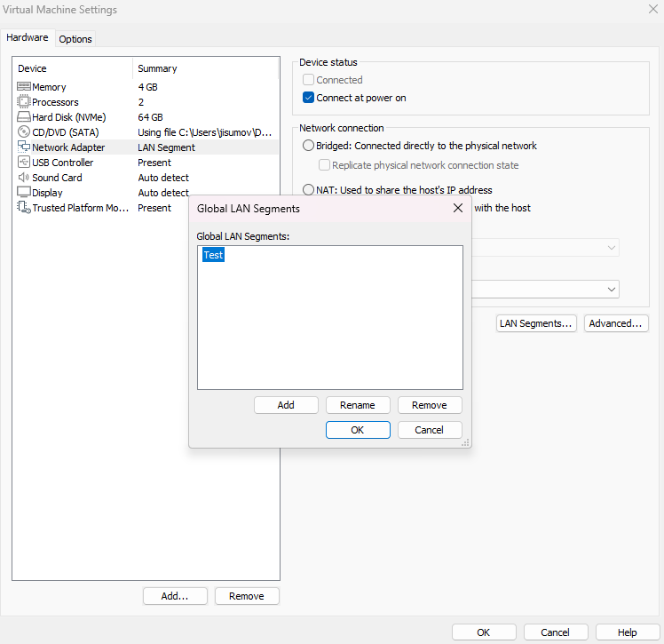
Task: Click Remove below the device list
Action: coord(247,596)
